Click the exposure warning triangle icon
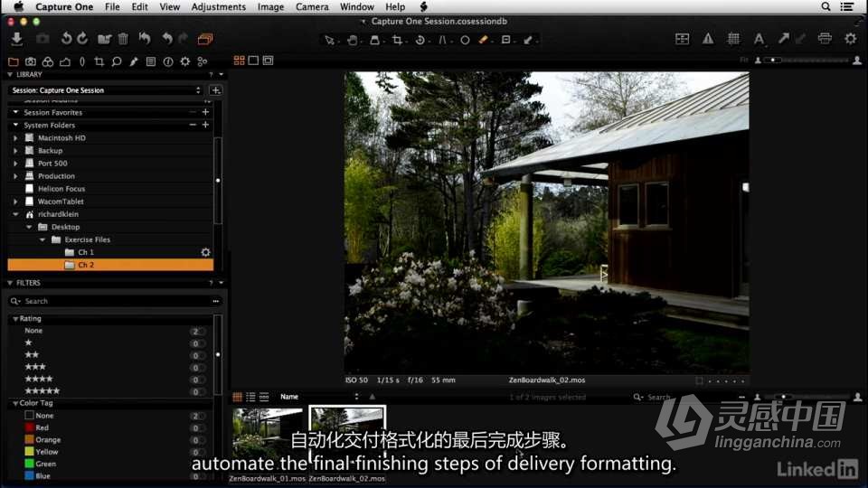 708,39
